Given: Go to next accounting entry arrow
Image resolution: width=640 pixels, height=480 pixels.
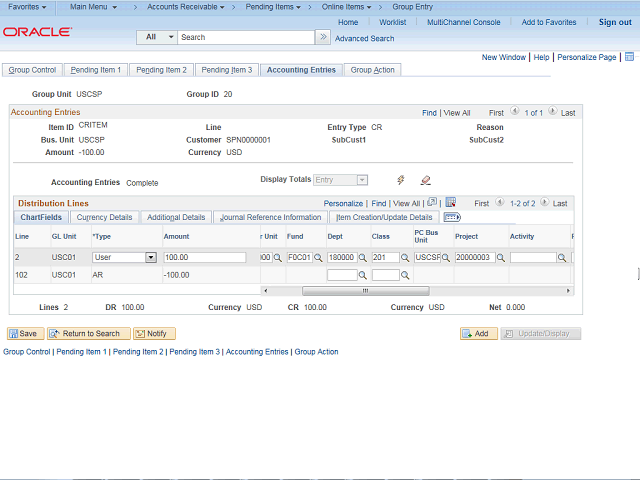Looking at the screenshot, I should click(x=552, y=111).
